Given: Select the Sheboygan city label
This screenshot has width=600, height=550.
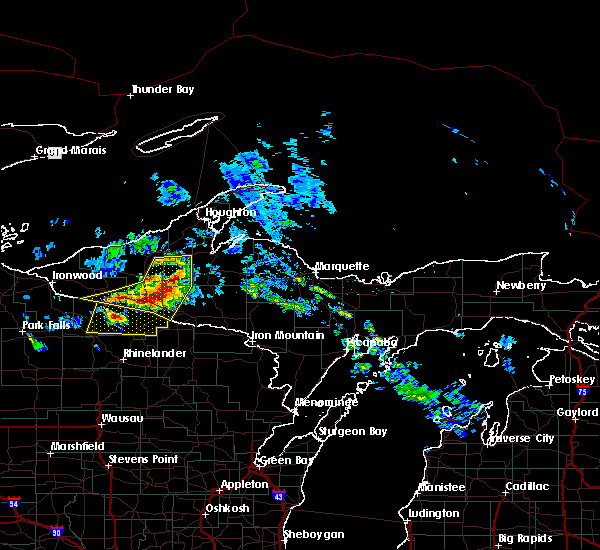Looking at the screenshot, I should 314,535.
